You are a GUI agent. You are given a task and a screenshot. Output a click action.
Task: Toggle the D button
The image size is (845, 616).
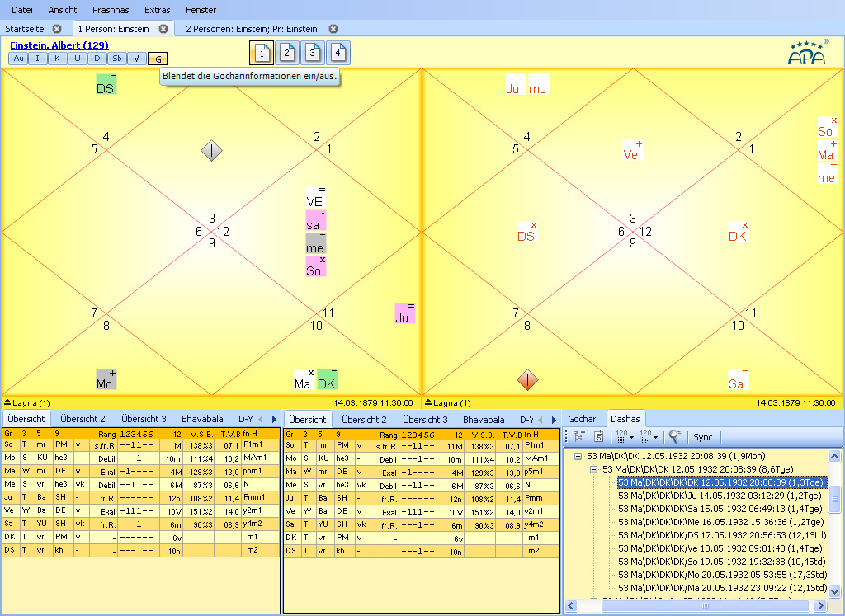(97, 59)
